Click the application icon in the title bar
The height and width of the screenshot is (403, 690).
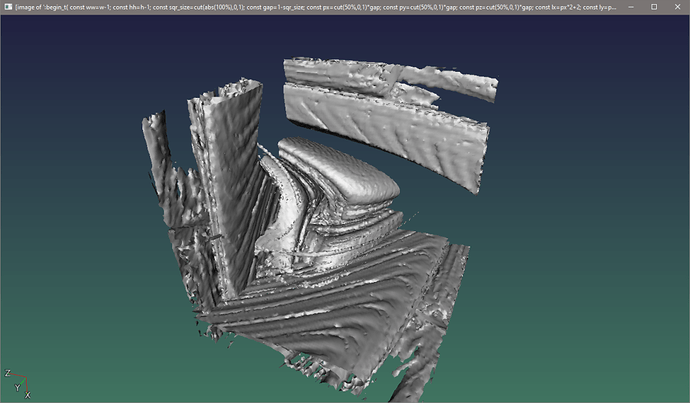(x=7, y=6)
